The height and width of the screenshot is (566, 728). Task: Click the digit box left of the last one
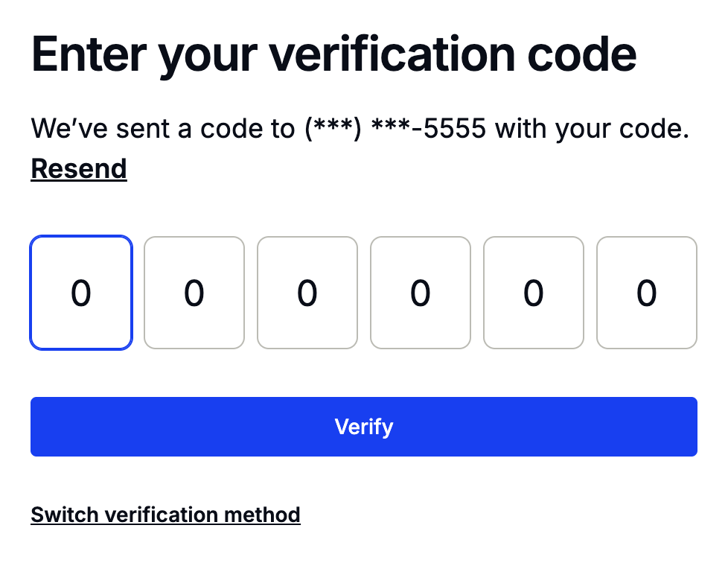click(x=534, y=293)
